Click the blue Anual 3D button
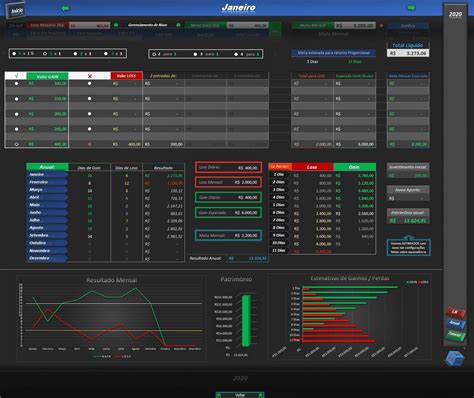The image size is (474, 398). pos(455,323)
